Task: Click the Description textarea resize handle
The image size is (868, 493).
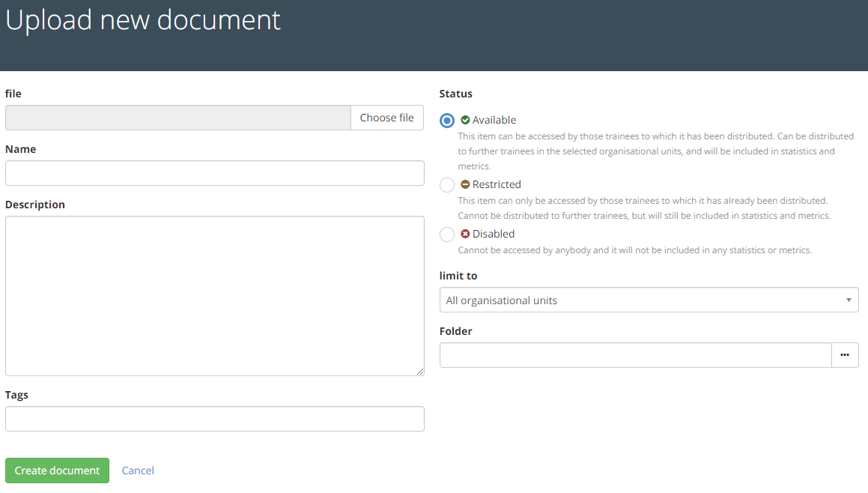Action: (x=419, y=371)
